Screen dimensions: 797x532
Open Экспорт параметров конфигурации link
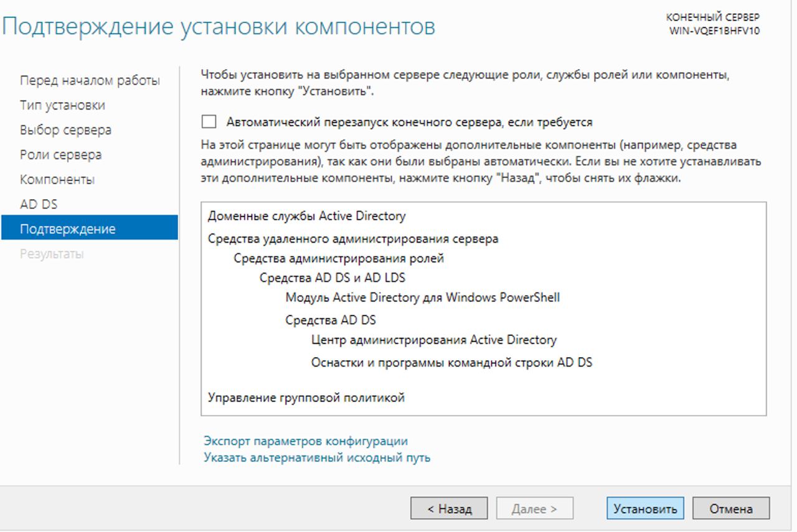coord(306,441)
